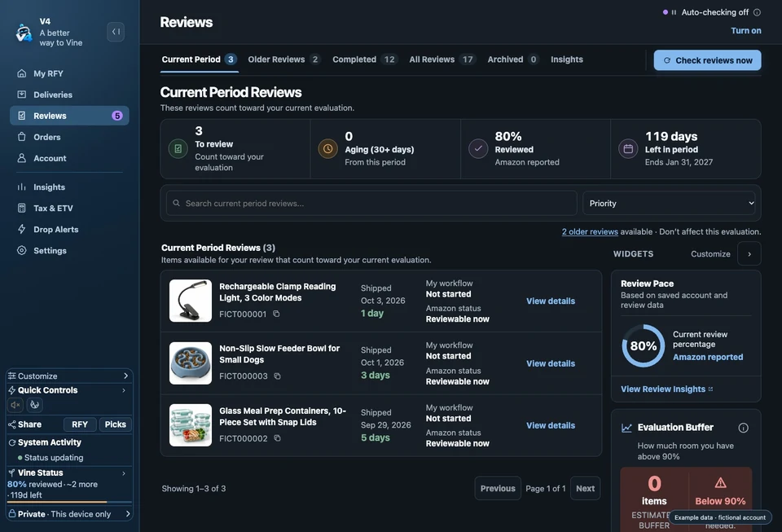The height and width of the screenshot is (532, 782).
Task: Click the Aging clock icon
Action: coord(327,148)
